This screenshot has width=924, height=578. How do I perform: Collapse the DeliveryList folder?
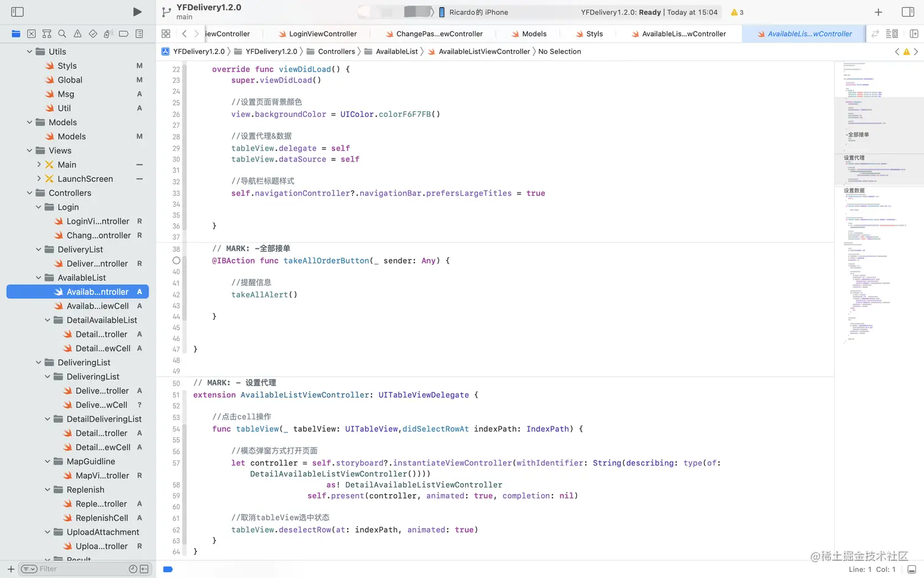[x=38, y=250]
